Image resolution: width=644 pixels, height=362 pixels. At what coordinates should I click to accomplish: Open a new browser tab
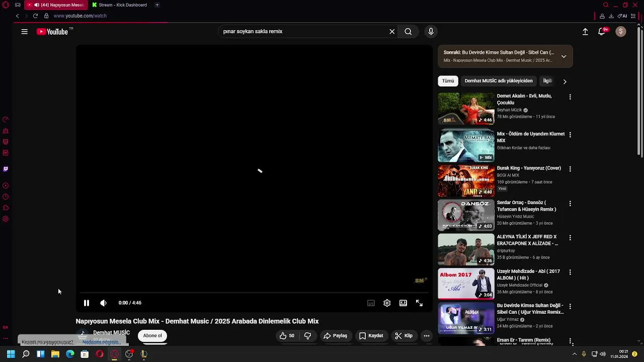157,5
